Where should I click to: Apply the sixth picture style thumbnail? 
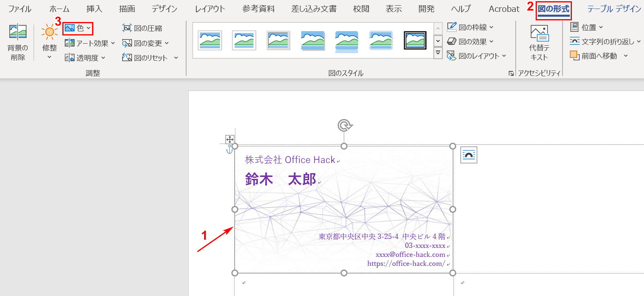381,40
